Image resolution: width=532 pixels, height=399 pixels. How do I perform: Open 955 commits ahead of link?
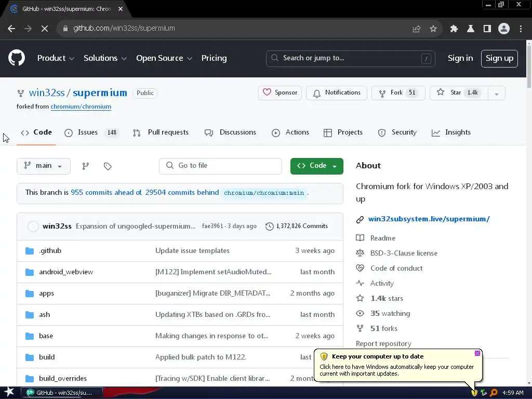coord(107,193)
